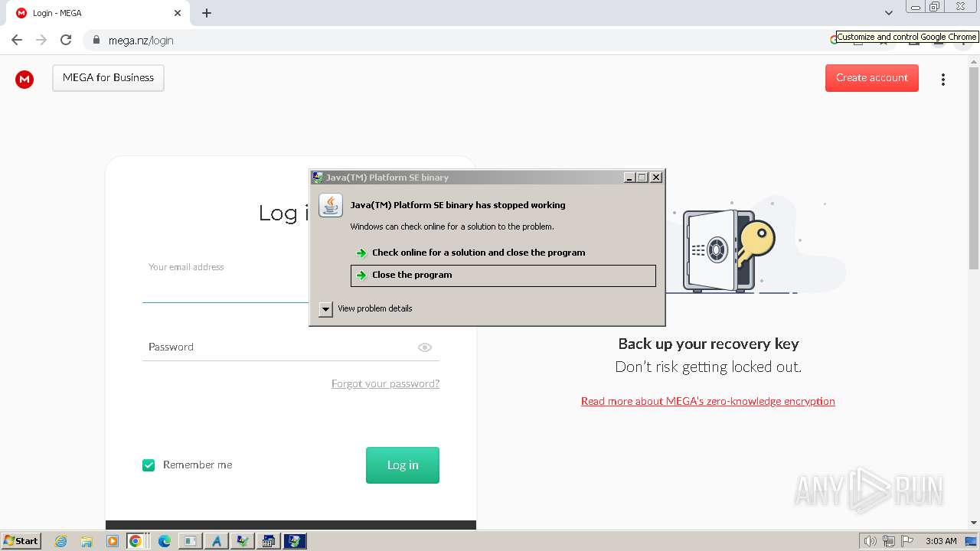Open MEGA for Business page
980x551 pixels.
108,78
